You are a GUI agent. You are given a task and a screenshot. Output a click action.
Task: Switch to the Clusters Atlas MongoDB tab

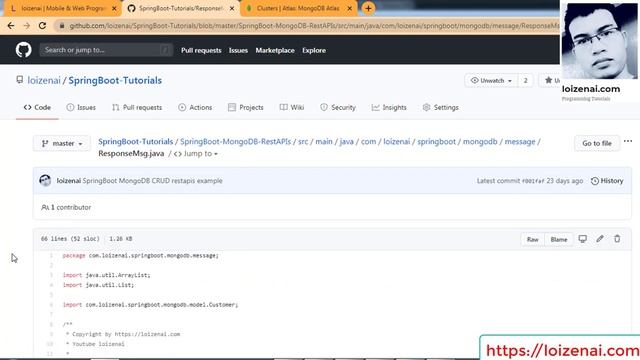[298, 8]
